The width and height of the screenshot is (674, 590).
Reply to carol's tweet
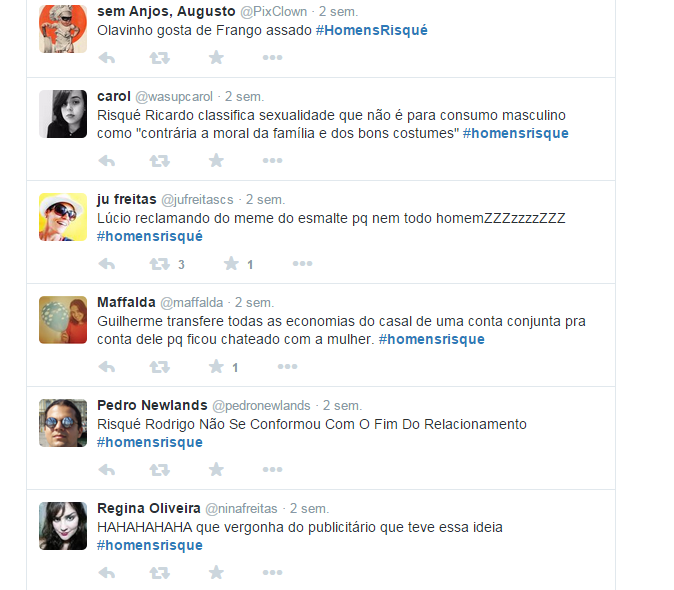(x=107, y=161)
